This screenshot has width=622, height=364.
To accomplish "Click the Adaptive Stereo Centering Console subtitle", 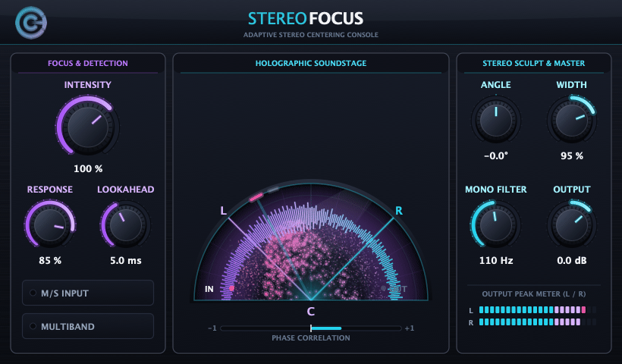I will click(x=310, y=35).
